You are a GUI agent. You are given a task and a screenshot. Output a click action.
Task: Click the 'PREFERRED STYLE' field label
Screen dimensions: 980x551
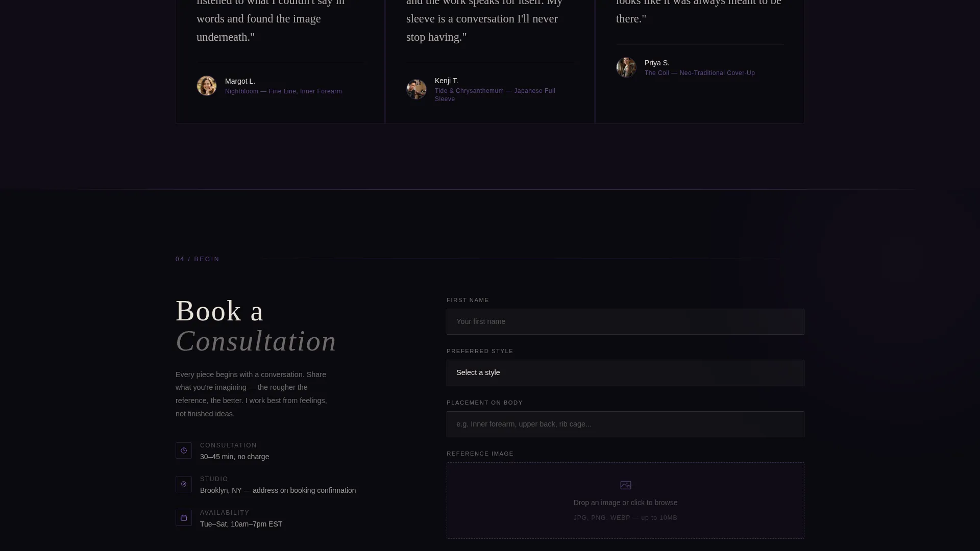480,351
